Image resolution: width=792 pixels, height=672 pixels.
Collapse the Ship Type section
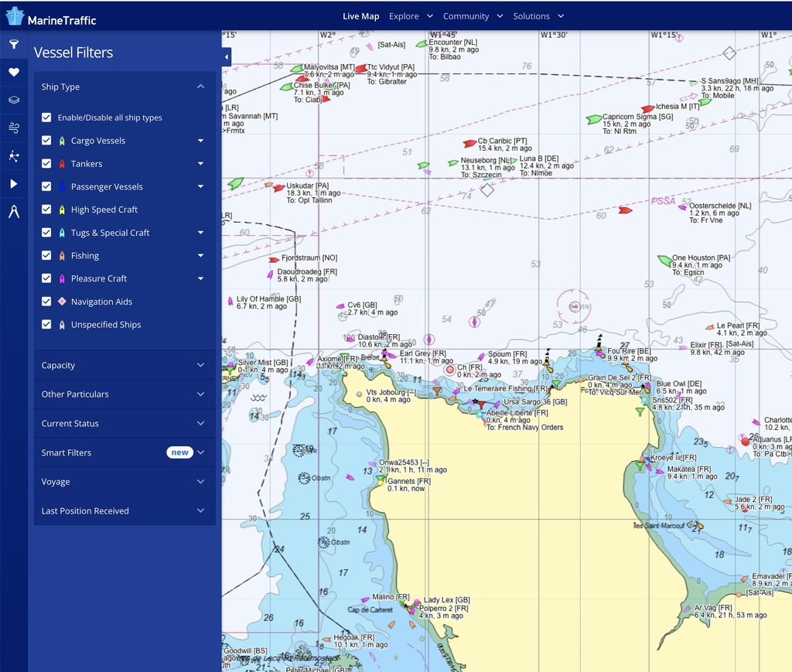[200, 87]
